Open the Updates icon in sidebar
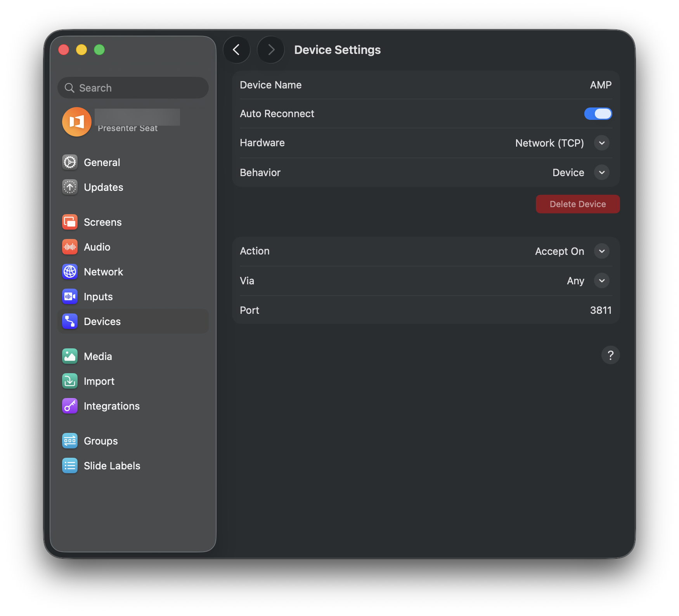The height and width of the screenshot is (616, 679). coord(70,187)
